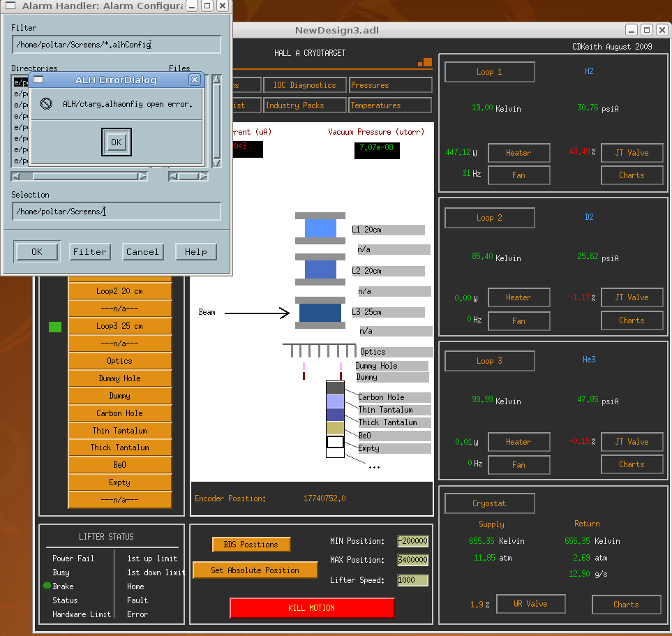
Task: Click the green Brake status indicator
Action: pyautogui.click(x=47, y=586)
